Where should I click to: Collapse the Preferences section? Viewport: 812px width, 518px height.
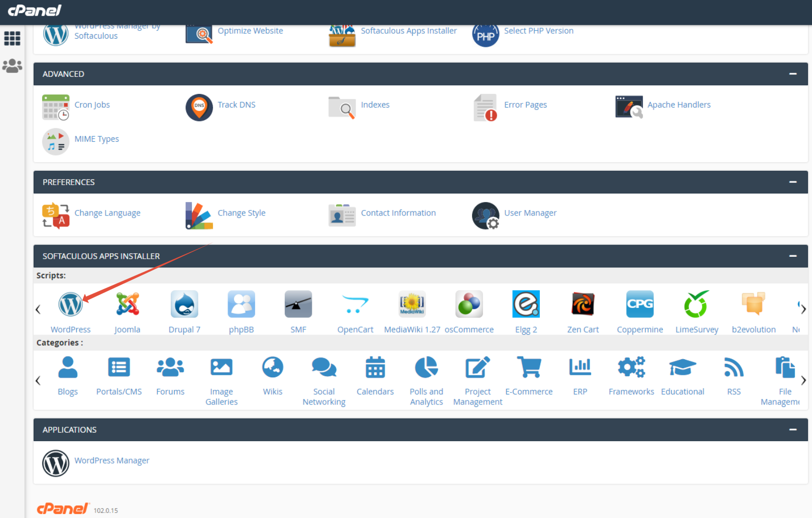[x=793, y=182]
